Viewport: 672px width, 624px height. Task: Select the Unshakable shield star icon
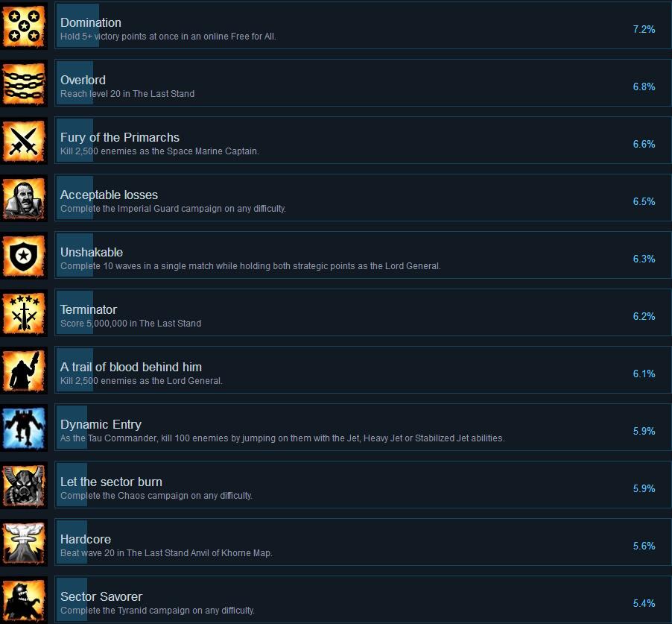click(x=24, y=256)
